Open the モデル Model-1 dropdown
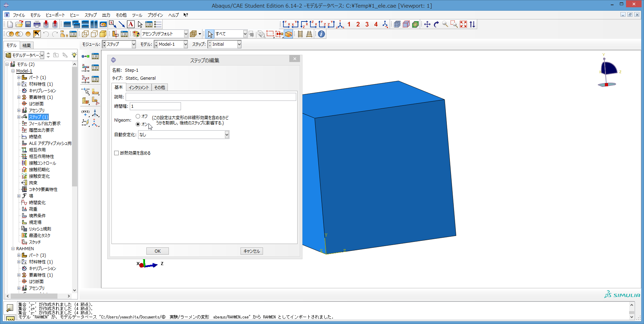The image size is (644, 324). point(185,44)
